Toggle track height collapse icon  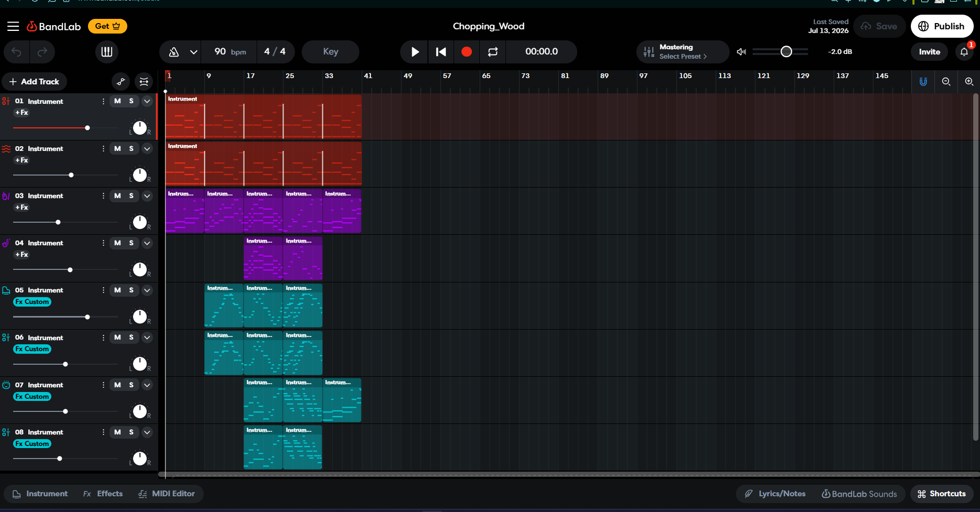[144, 82]
